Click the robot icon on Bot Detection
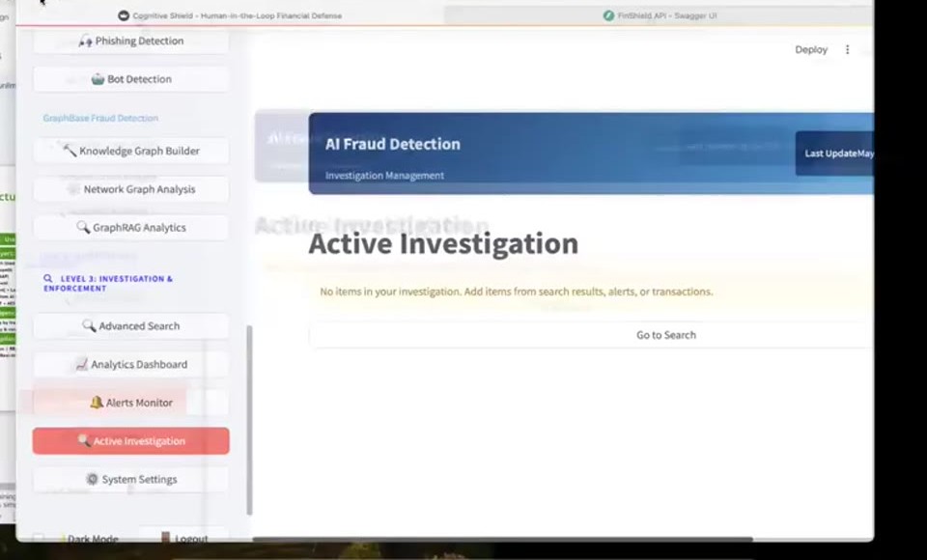Image resolution: width=927 pixels, height=560 pixels. [98, 78]
